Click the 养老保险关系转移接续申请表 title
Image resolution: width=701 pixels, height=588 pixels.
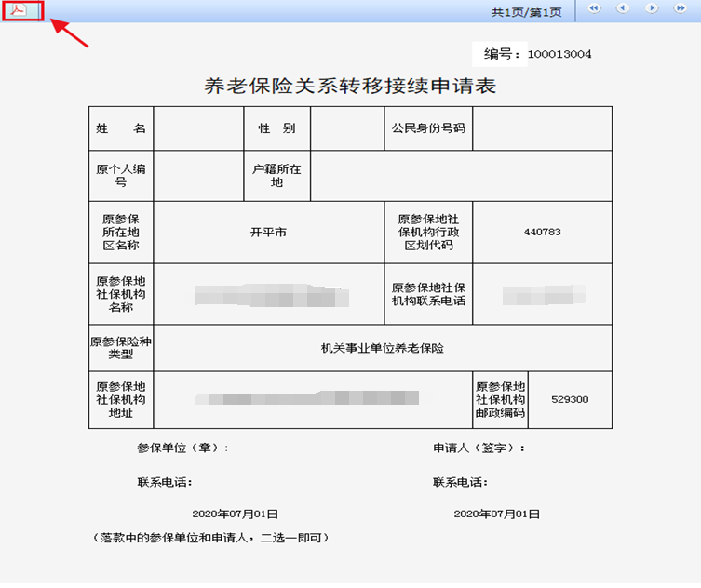350,87
